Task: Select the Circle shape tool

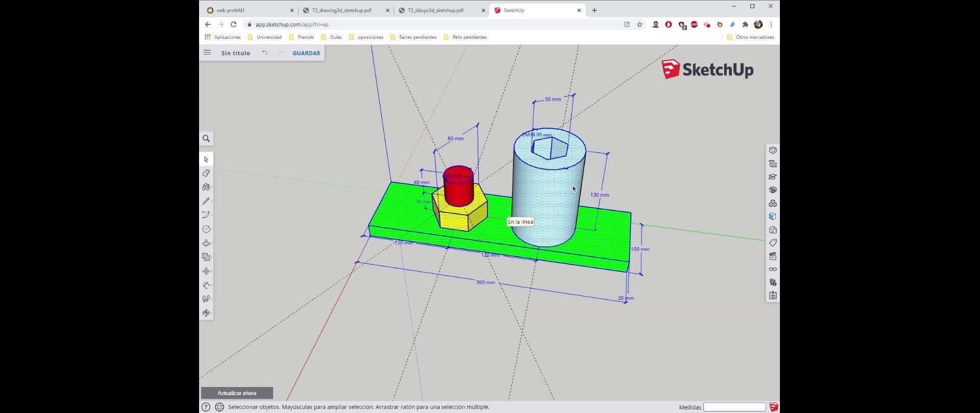Action: (x=206, y=229)
